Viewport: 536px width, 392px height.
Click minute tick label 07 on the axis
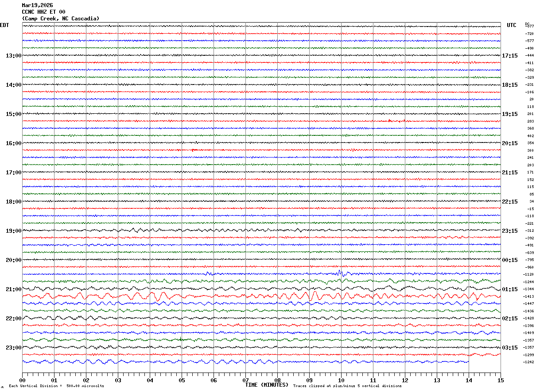245,380
